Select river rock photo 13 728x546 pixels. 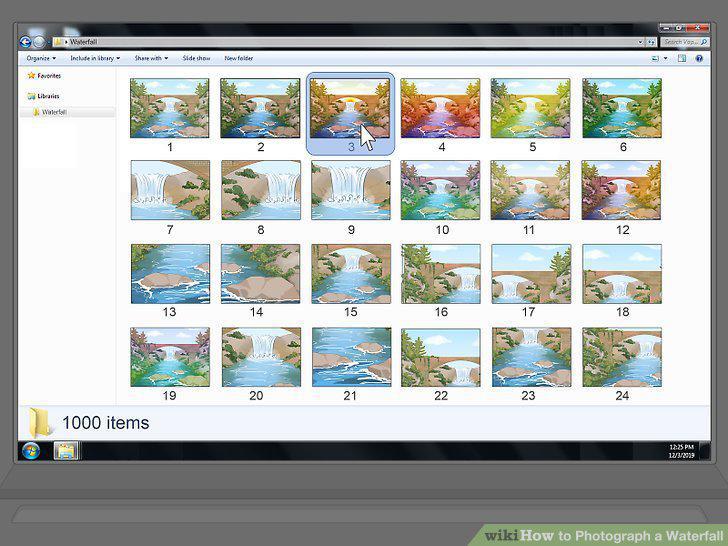tap(170, 274)
